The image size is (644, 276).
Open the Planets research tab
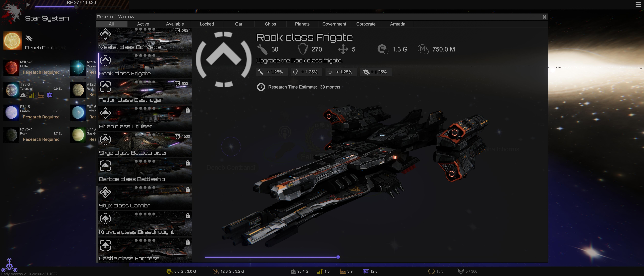tap(302, 24)
